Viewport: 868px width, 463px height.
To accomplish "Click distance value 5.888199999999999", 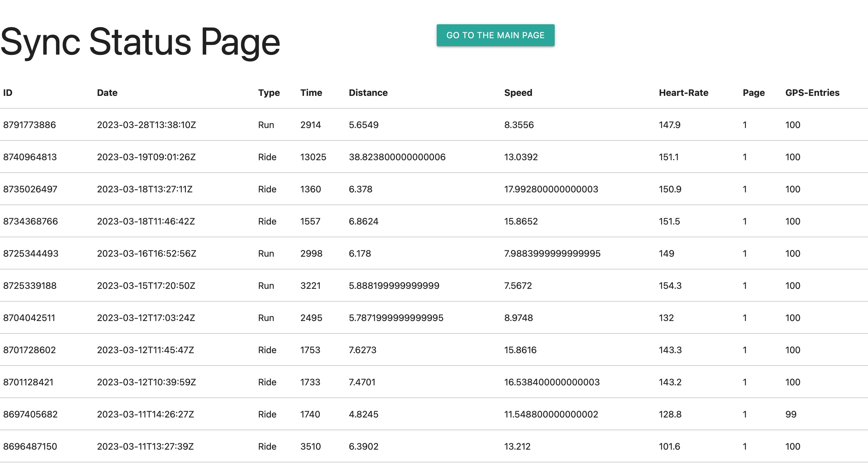I will coord(394,286).
